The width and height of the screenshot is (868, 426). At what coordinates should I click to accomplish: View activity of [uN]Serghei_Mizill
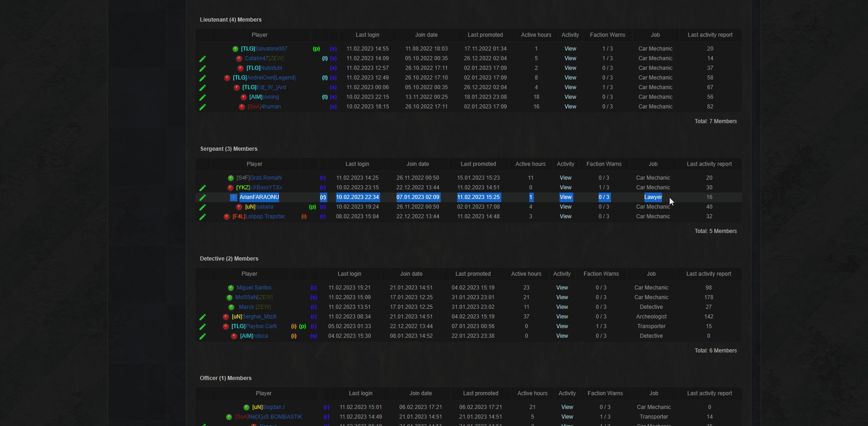[x=562, y=317]
